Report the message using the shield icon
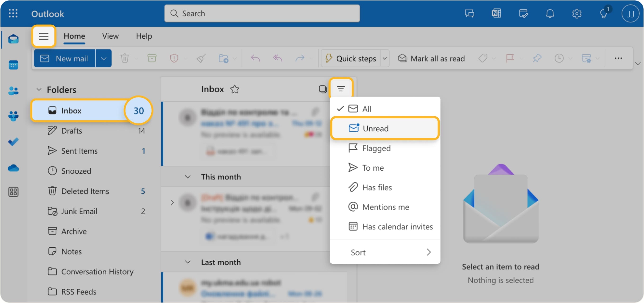644x303 pixels. [174, 58]
